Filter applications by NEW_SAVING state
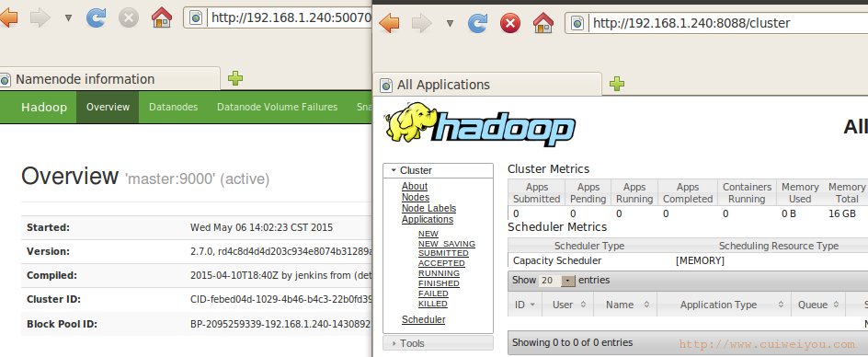The height and width of the screenshot is (357, 868). coord(447,244)
